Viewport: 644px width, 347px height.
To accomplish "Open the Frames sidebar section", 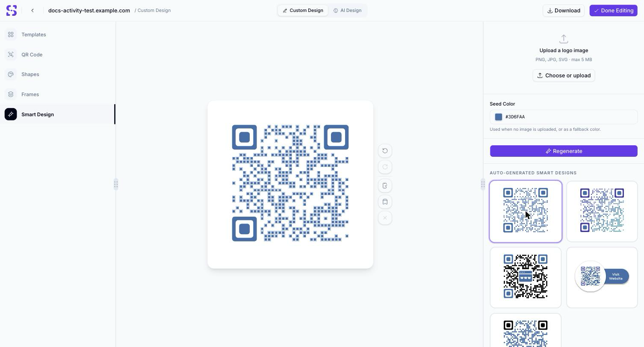I will (58, 94).
